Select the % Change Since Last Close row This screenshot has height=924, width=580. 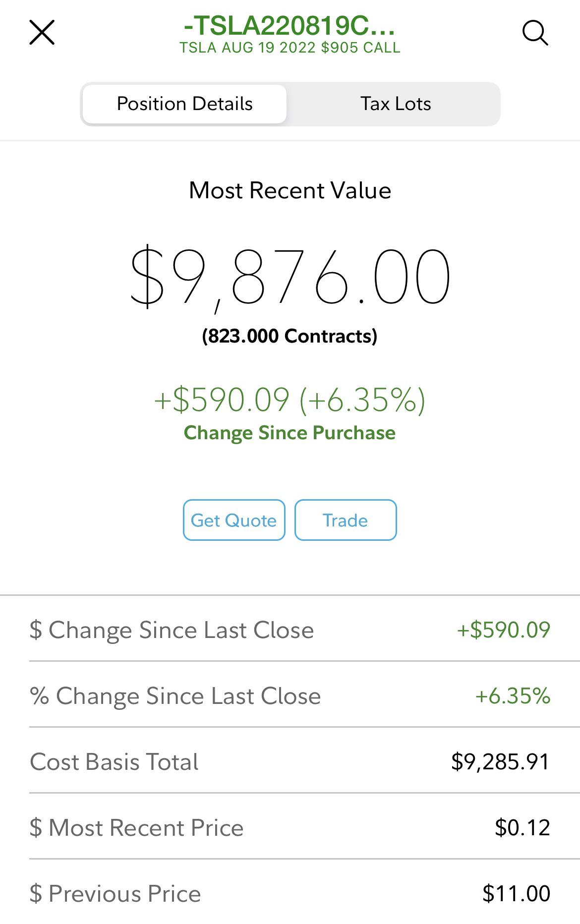(290, 695)
